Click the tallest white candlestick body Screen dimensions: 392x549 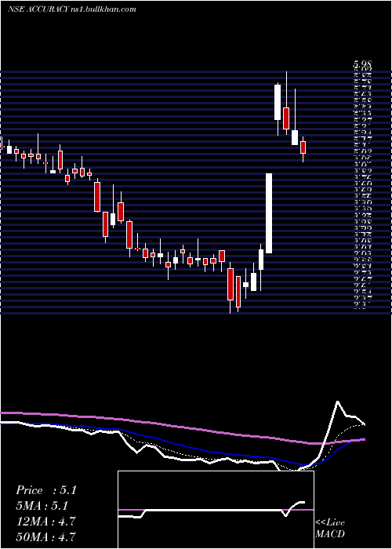pyautogui.click(x=269, y=213)
